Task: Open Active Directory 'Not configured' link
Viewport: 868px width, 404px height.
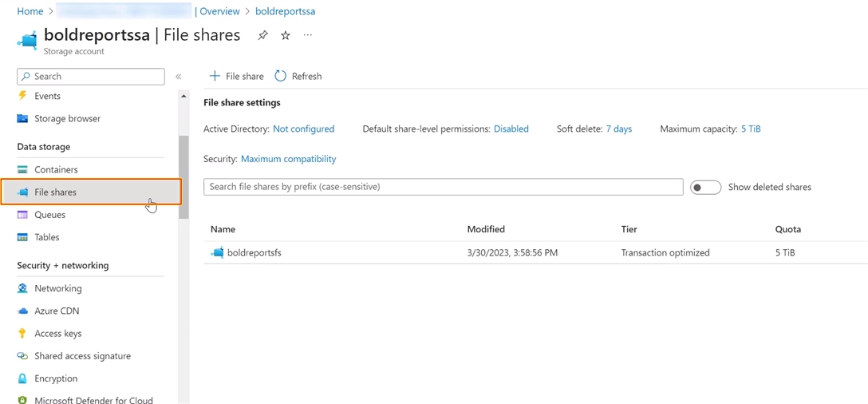Action: 304,129
